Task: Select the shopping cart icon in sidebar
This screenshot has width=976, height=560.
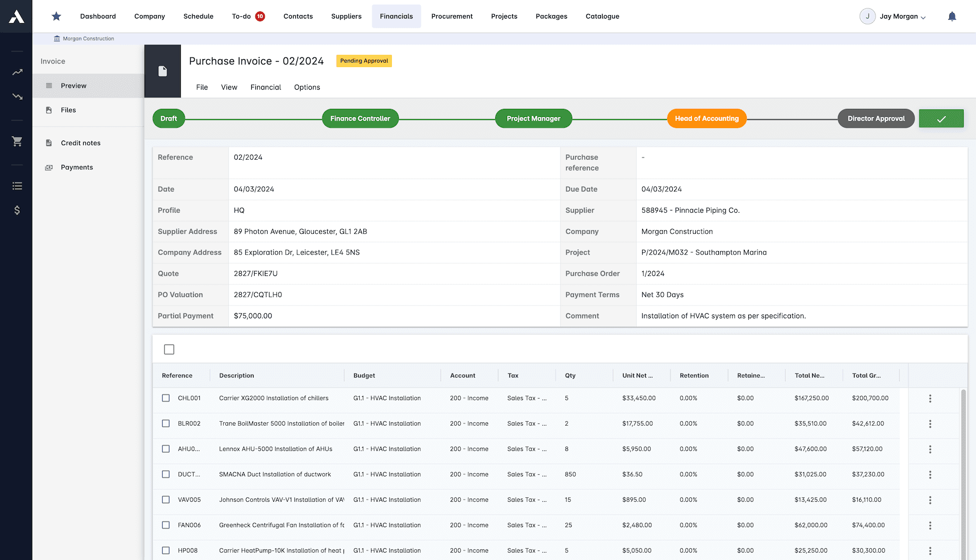Action: click(x=16, y=141)
